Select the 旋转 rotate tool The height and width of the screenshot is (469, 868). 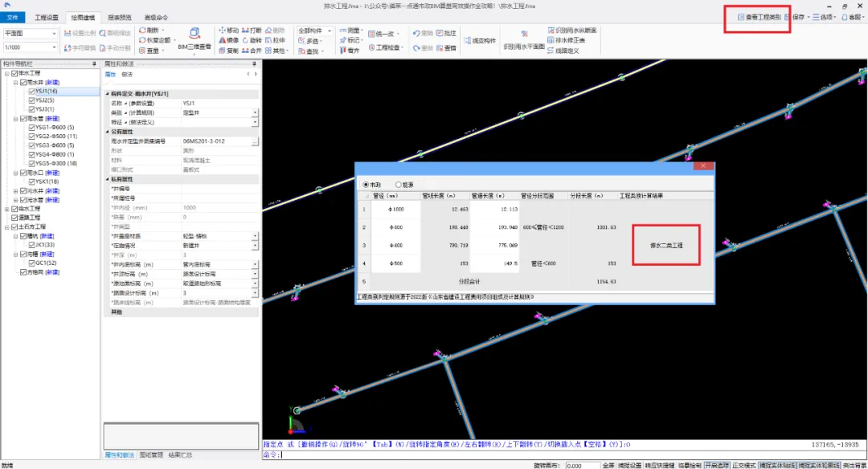(252, 40)
